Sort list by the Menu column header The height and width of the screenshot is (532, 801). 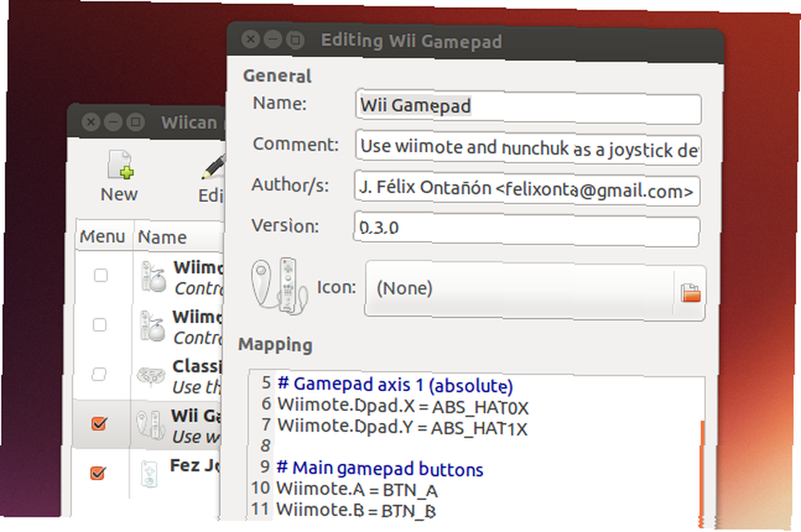pyautogui.click(x=103, y=236)
